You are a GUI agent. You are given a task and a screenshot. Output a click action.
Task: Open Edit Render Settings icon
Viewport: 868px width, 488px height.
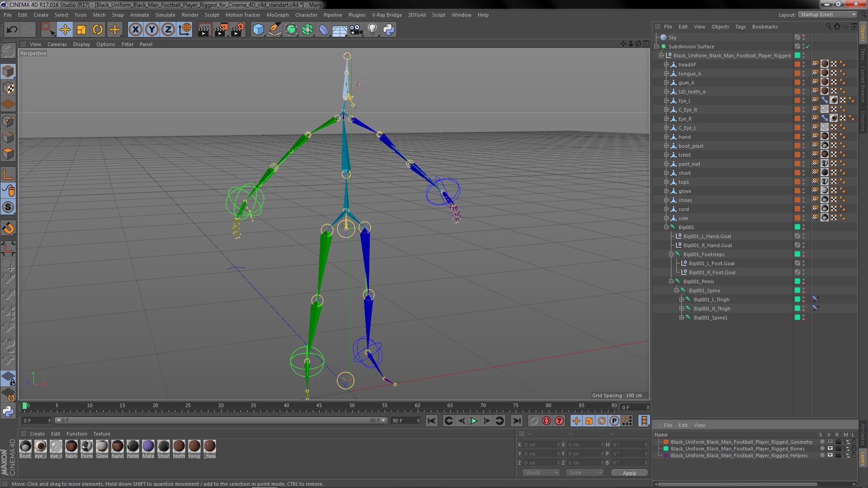point(238,30)
